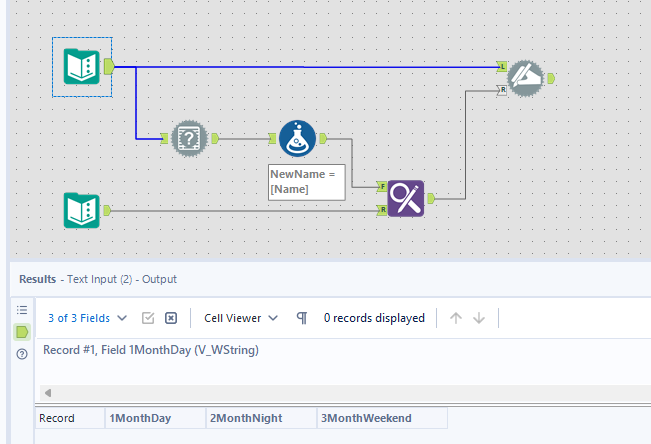The height and width of the screenshot is (444, 651).
Task: Toggle show whitespace pilcrow icon
Action: [302, 318]
